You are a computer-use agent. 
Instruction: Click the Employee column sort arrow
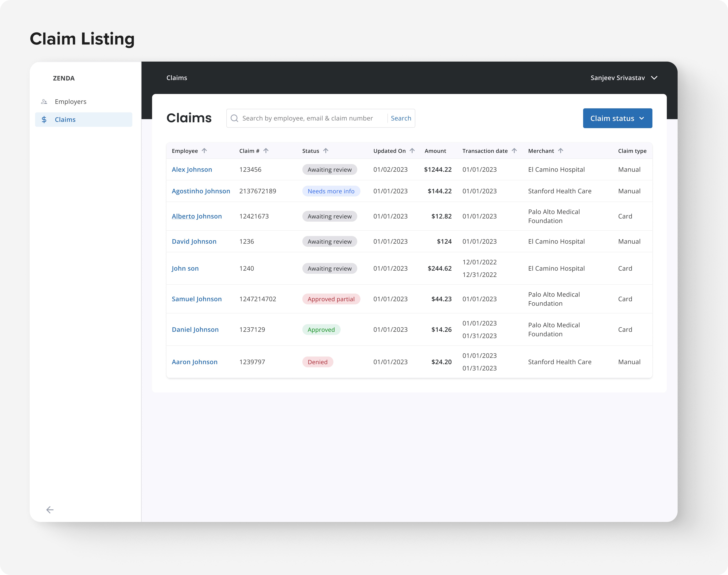click(x=204, y=151)
